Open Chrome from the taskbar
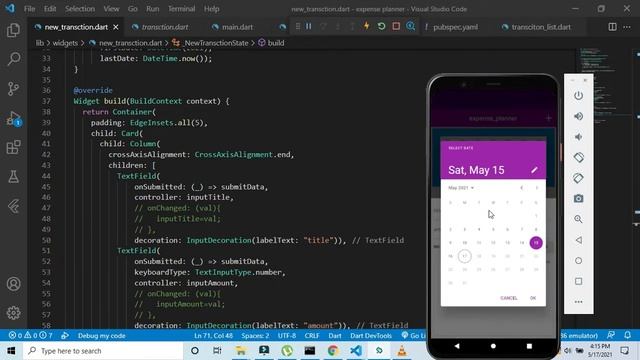This screenshot has height=360, width=640. point(333,351)
